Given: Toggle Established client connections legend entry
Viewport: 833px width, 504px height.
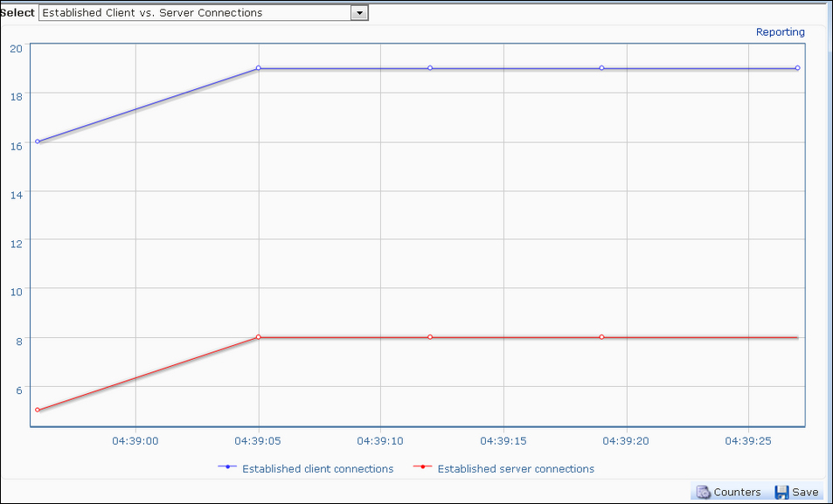Looking at the screenshot, I should 305,468.
